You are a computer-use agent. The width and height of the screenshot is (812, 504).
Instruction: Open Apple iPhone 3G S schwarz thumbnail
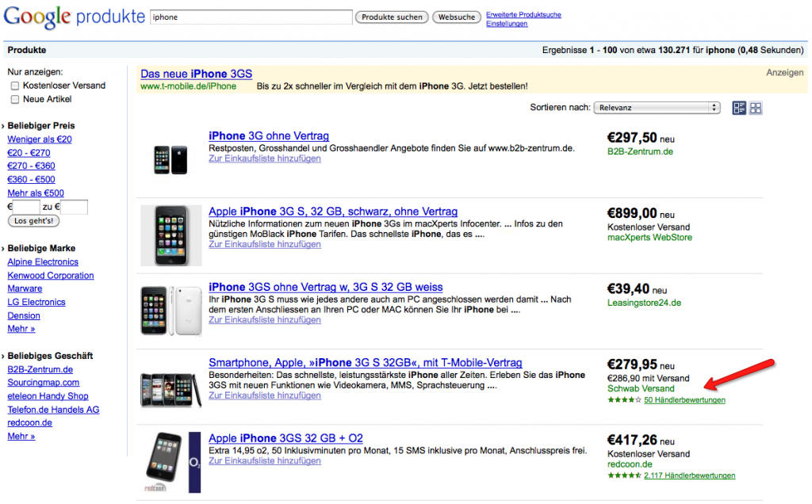(x=171, y=235)
